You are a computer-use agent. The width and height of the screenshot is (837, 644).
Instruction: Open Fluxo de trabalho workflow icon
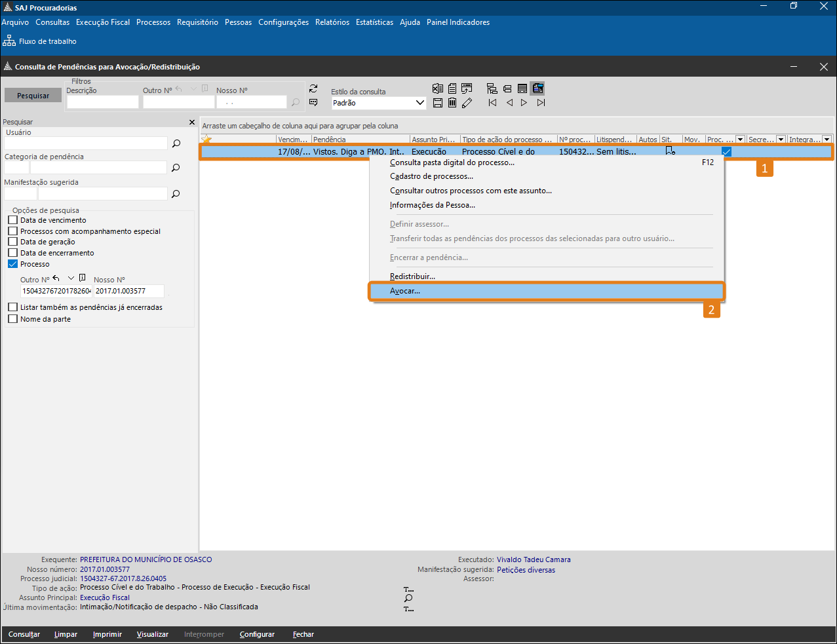point(9,41)
